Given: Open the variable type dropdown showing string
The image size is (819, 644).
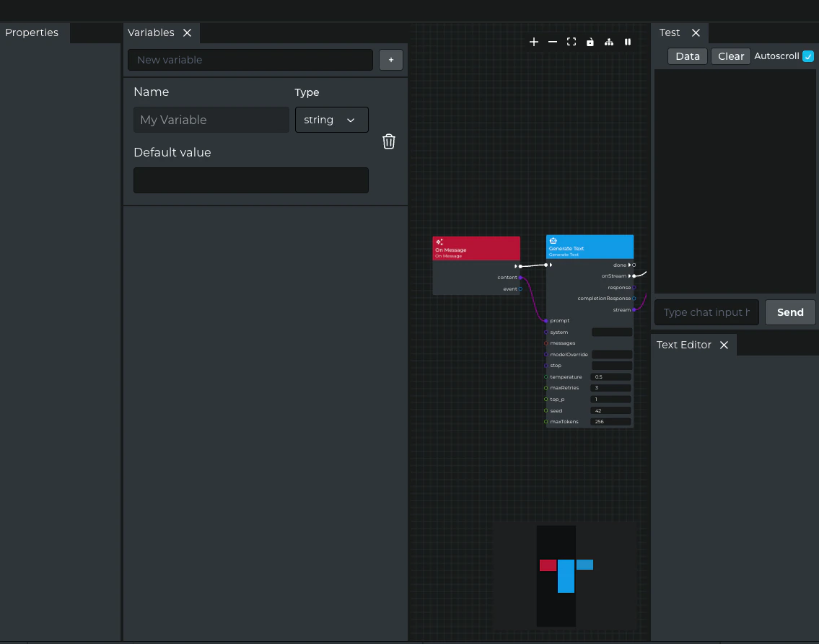Looking at the screenshot, I should coord(331,120).
